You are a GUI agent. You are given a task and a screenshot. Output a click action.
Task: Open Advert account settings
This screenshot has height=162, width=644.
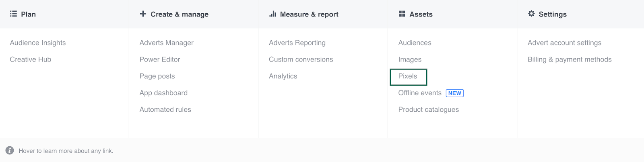(x=564, y=43)
